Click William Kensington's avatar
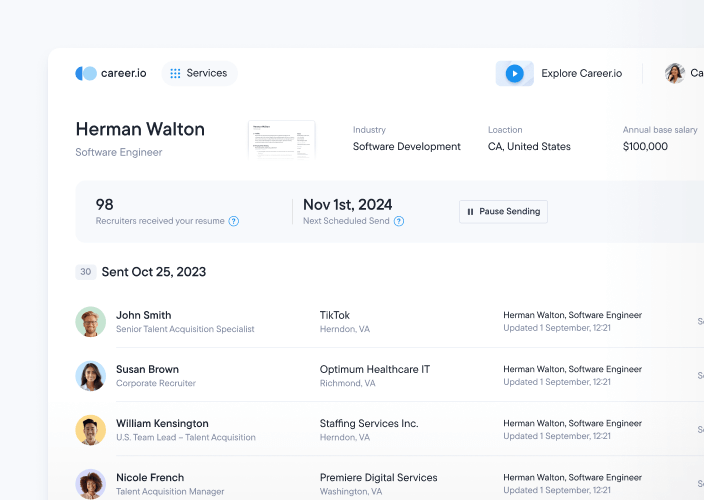Viewport: 704px width, 500px height. (91, 430)
